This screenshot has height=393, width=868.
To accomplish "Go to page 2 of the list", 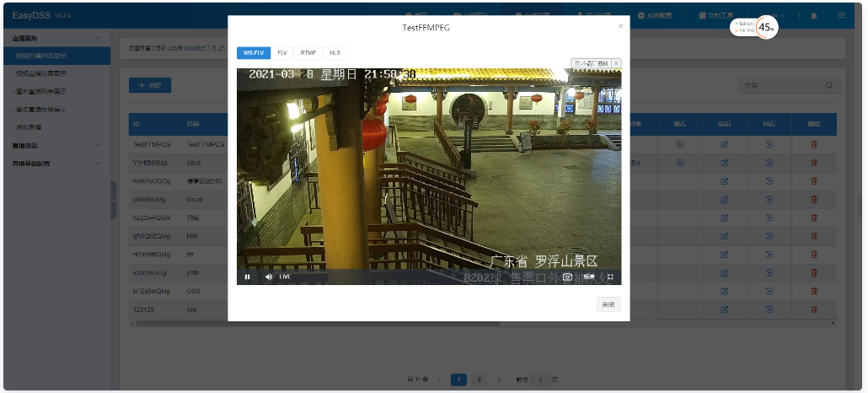I will [x=479, y=380].
